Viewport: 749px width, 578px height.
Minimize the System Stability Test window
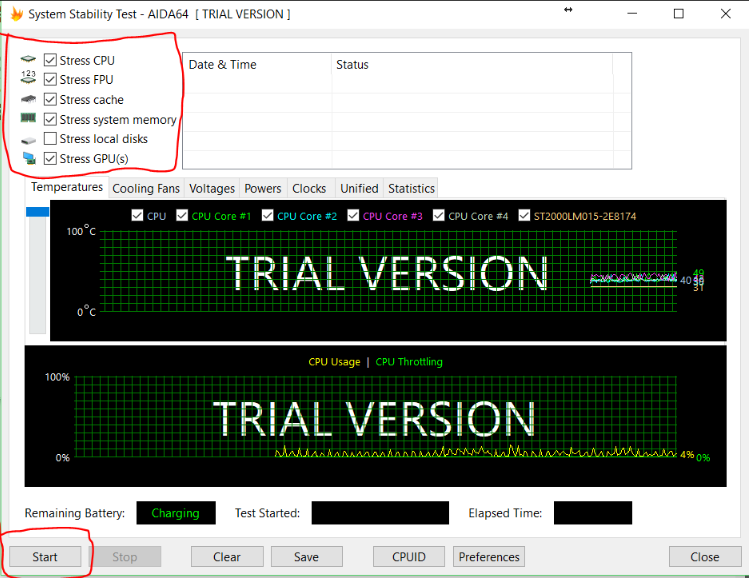click(x=632, y=14)
